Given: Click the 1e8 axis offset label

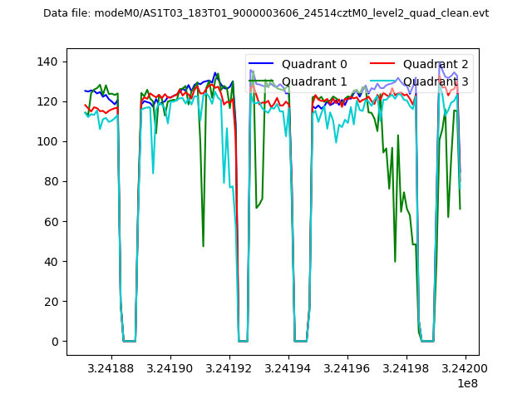Looking at the screenshot, I should coord(465,384).
